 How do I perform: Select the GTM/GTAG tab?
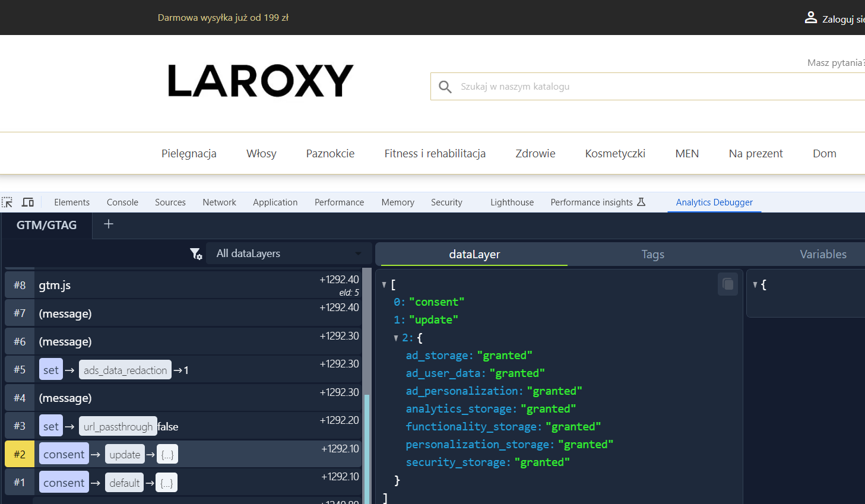pos(47,225)
